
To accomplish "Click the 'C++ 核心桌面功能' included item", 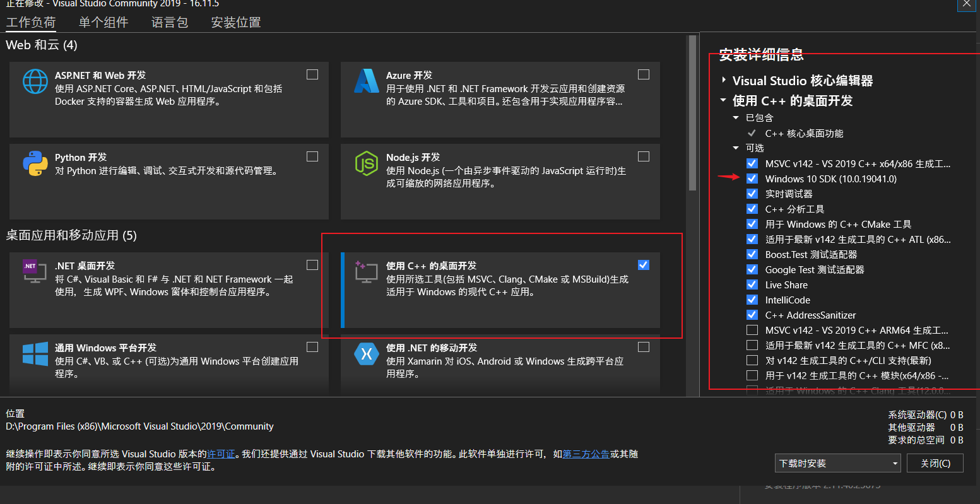I will [804, 133].
